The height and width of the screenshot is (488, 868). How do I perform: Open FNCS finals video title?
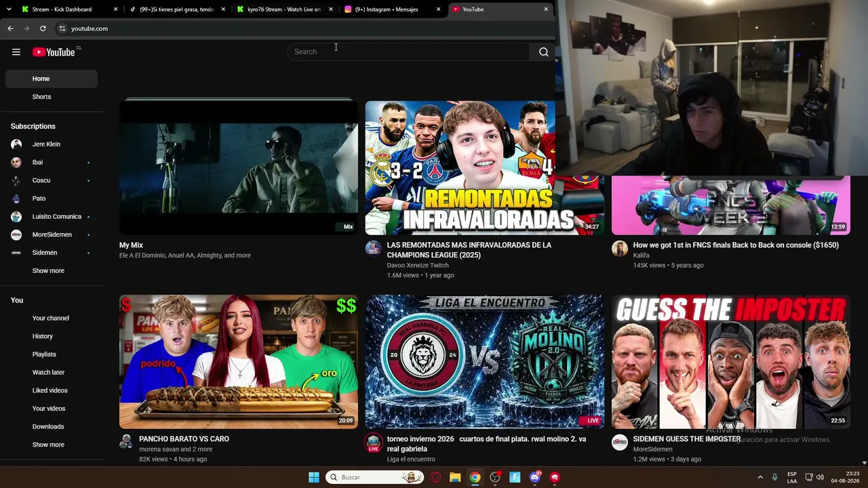(736, 245)
